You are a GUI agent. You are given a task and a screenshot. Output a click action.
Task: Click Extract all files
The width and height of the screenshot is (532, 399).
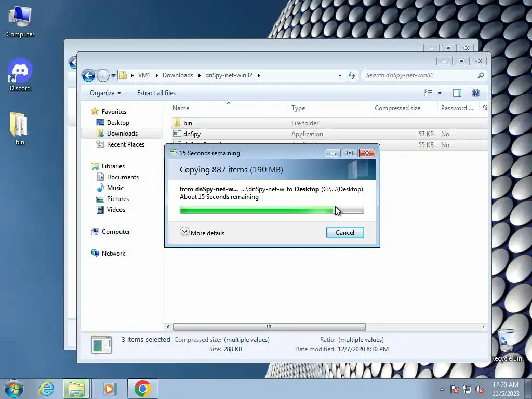tap(156, 93)
